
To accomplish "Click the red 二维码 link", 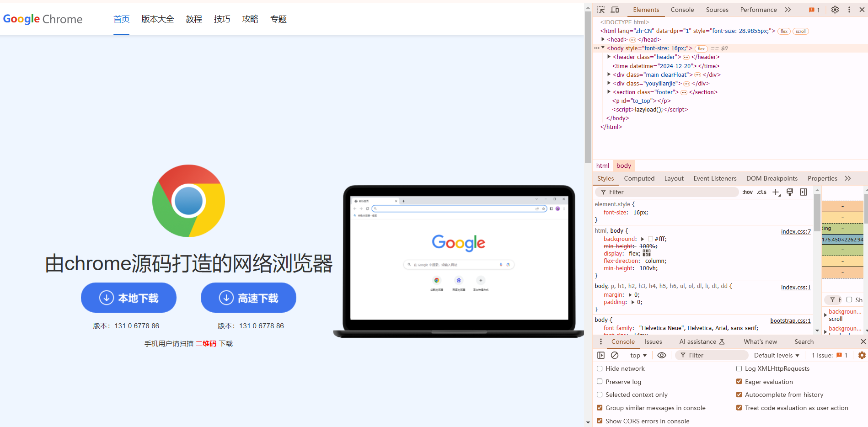I will tap(206, 343).
